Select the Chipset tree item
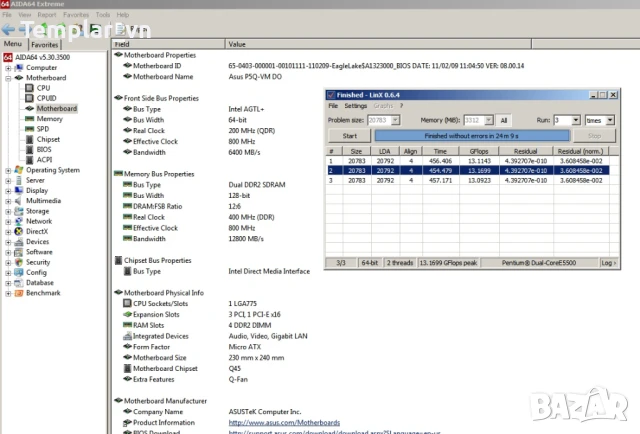Viewport: 640px width, 434px height. [x=48, y=139]
